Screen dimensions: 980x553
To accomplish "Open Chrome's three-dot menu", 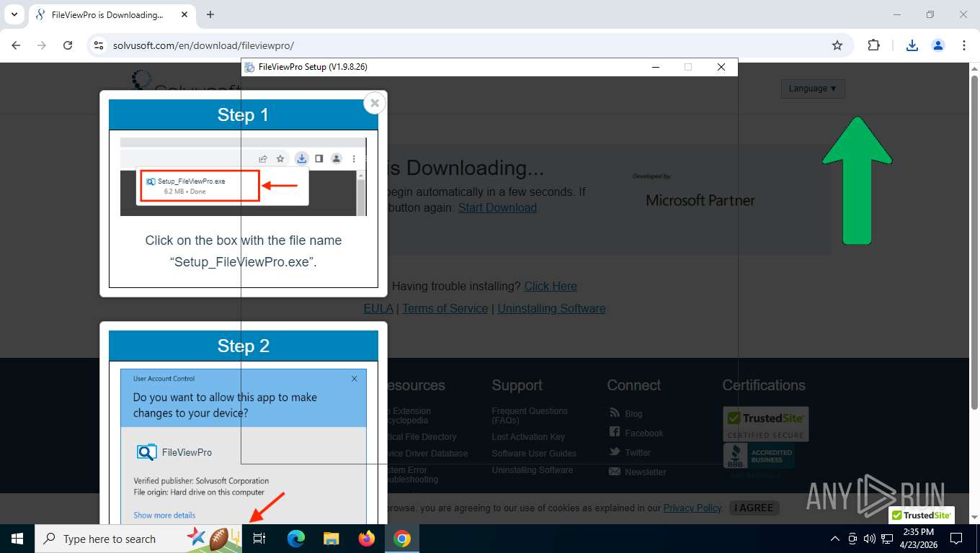I will [964, 45].
